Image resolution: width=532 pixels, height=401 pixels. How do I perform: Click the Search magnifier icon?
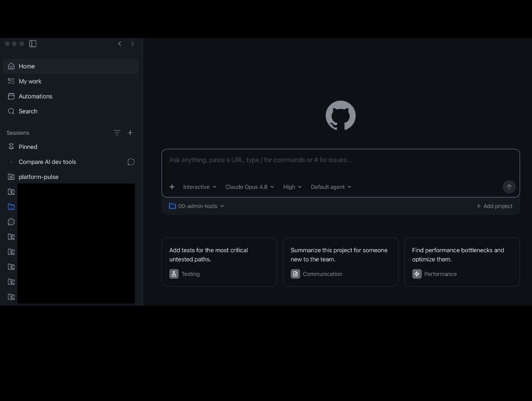(11, 111)
